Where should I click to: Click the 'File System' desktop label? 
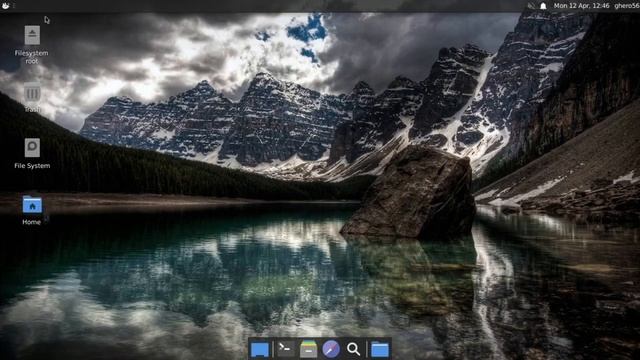pyautogui.click(x=32, y=166)
